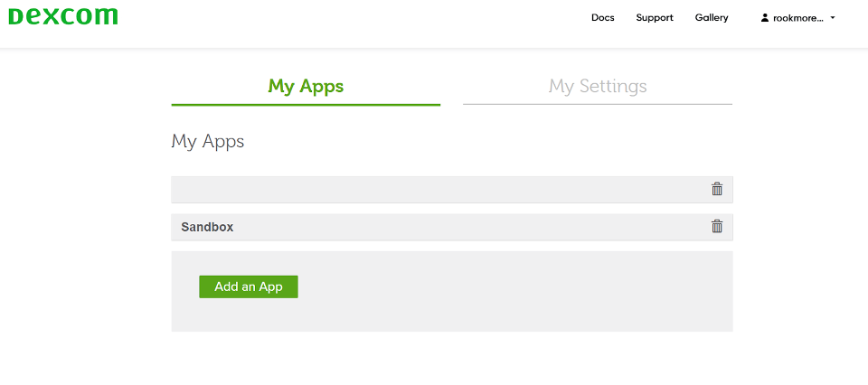Click the Dexcom logo

[x=63, y=17]
